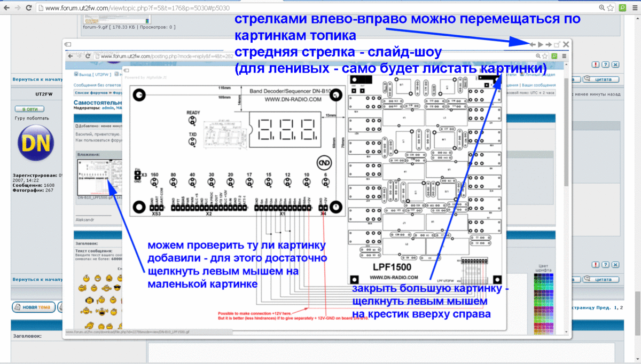Open the DN user avatar
Screen dimensions: 641x364
pos(36,143)
